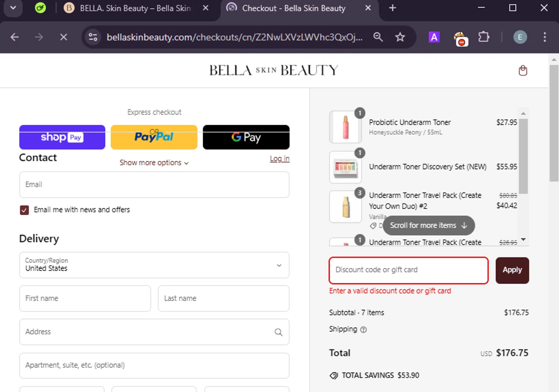Screen dimensions: 559x392
Task: Click the Discount code or gift card field
Action: (x=408, y=270)
